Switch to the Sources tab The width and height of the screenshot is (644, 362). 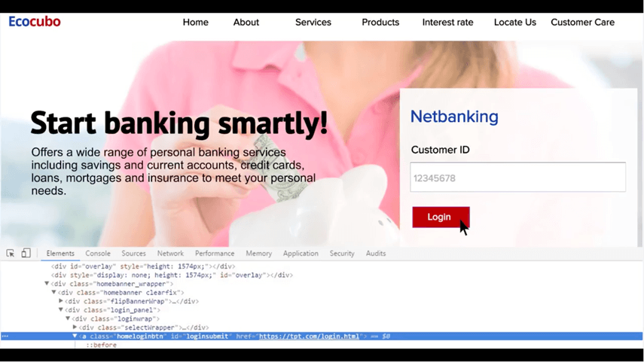coord(133,254)
